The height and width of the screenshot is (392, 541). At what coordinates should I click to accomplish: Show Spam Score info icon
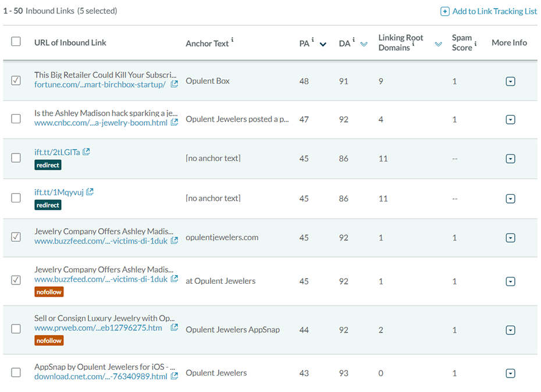(475, 44)
